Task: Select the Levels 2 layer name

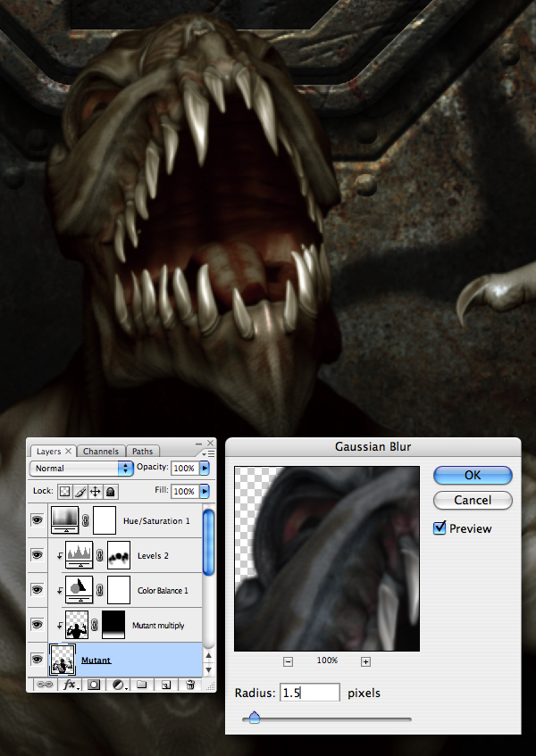Action: tap(153, 555)
